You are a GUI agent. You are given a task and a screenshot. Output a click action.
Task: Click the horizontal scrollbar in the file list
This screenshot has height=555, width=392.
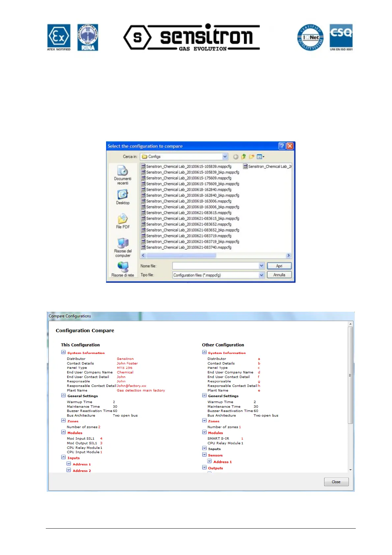point(181,255)
